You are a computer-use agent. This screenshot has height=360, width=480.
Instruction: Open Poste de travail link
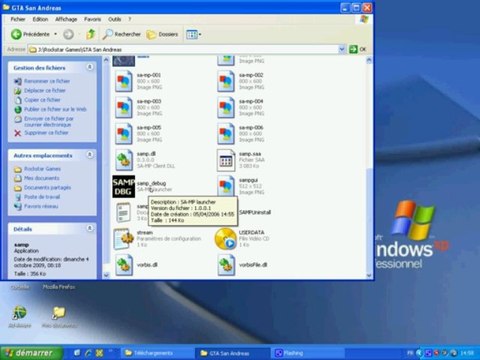tap(42, 197)
